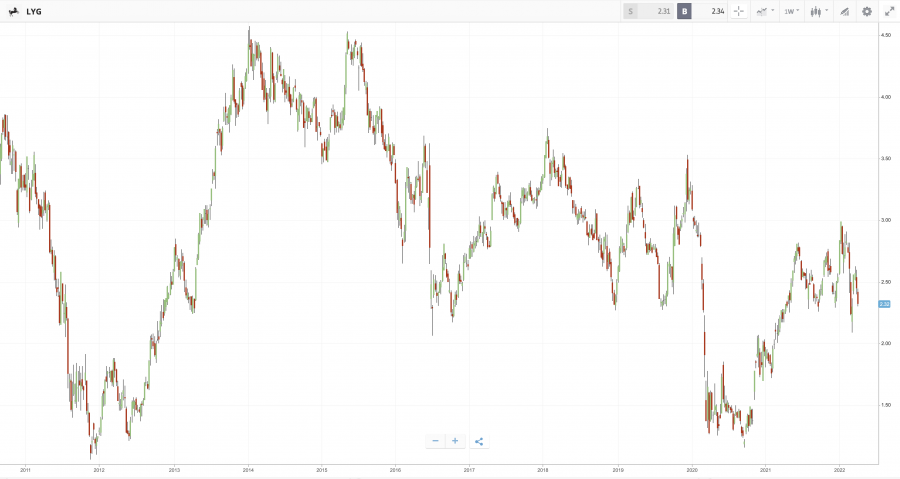Screen dimensions: 900x479
Task: Zoom out using the minus button
Action: click(x=435, y=441)
